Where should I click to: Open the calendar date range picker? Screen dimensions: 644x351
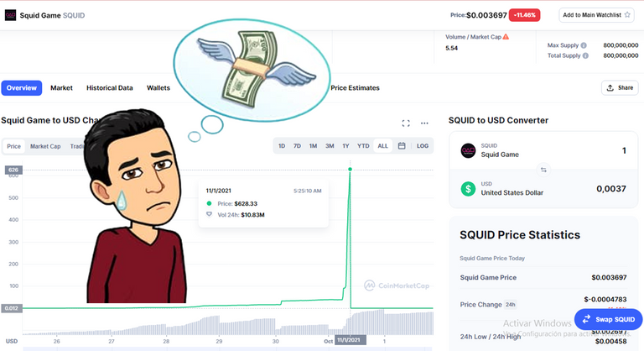pos(402,145)
